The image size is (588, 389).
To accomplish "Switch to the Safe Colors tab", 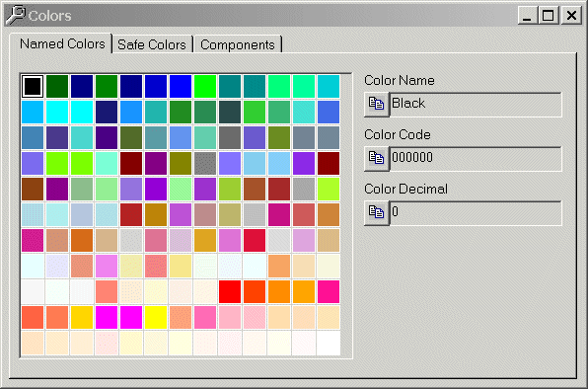I will click(152, 44).
